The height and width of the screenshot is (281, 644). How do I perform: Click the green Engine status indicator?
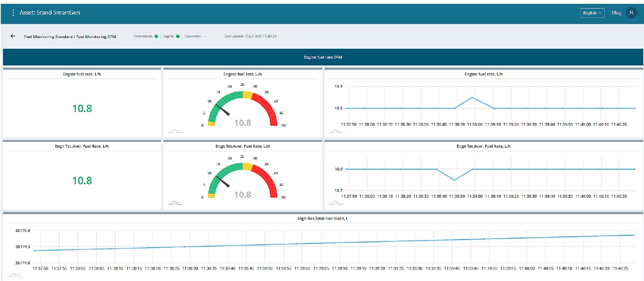pos(177,36)
